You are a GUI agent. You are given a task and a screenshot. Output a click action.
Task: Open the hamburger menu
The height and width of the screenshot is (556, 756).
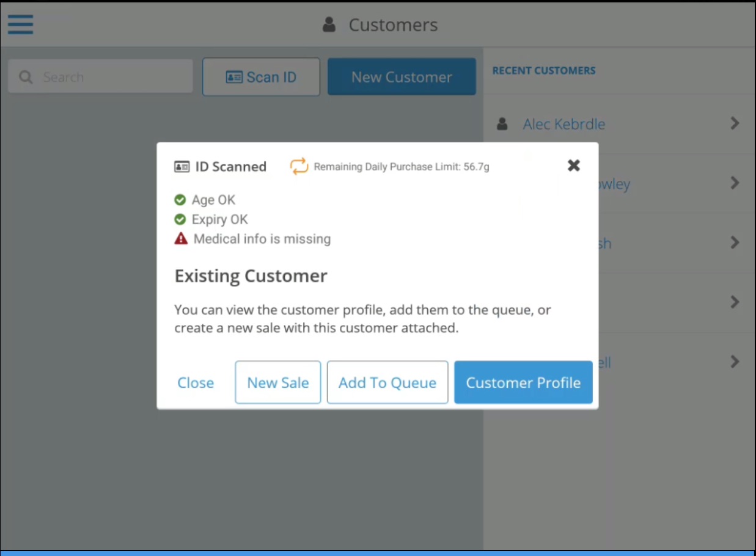(20, 24)
